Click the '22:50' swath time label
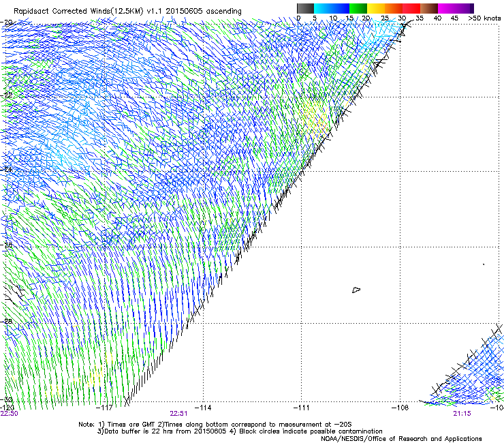Screen dimensions: 504x443 (9, 414)
